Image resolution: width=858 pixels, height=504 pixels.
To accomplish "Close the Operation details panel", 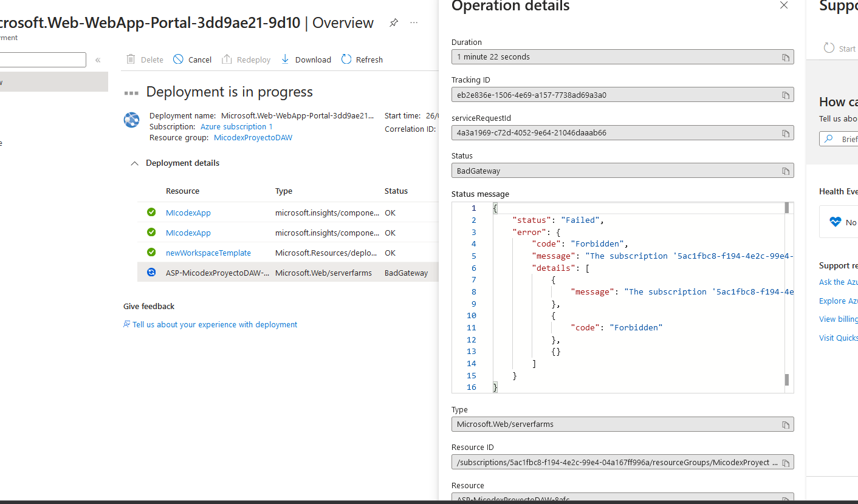I will (x=784, y=5).
